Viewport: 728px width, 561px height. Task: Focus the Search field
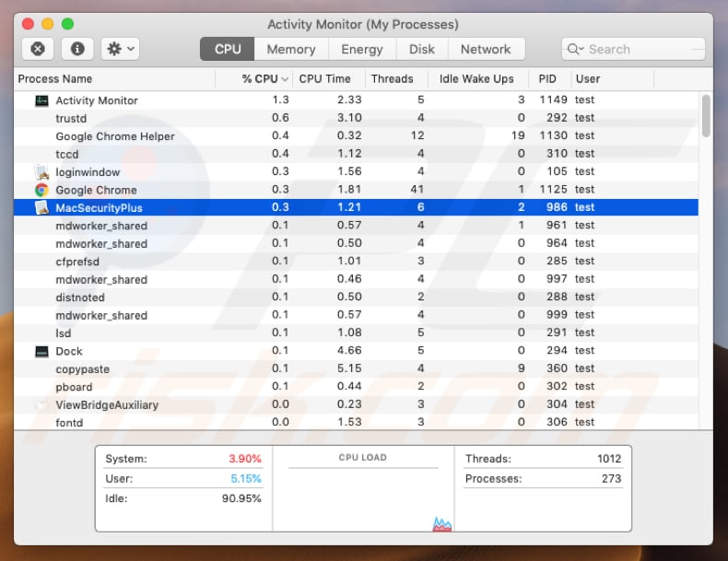pyautogui.click(x=633, y=49)
